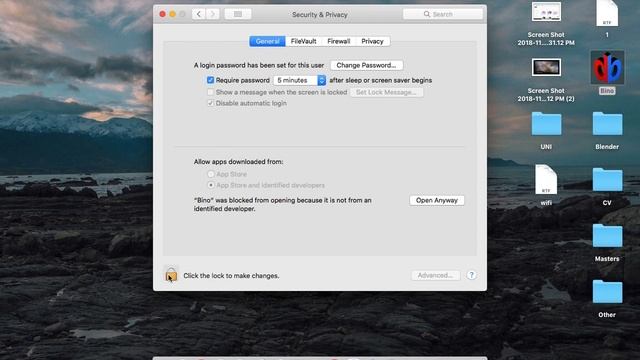Click the "Click the lock to make changes." text
Viewport: 640px width, 360px height.
(231, 276)
